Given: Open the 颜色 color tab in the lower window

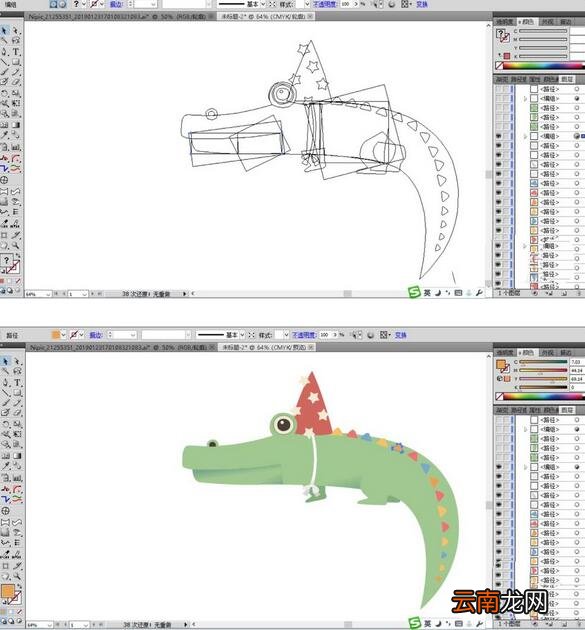Looking at the screenshot, I should (528, 352).
